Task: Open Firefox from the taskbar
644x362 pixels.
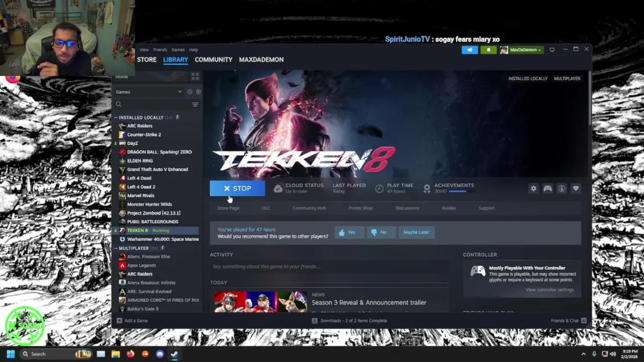Action: point(130,354)
